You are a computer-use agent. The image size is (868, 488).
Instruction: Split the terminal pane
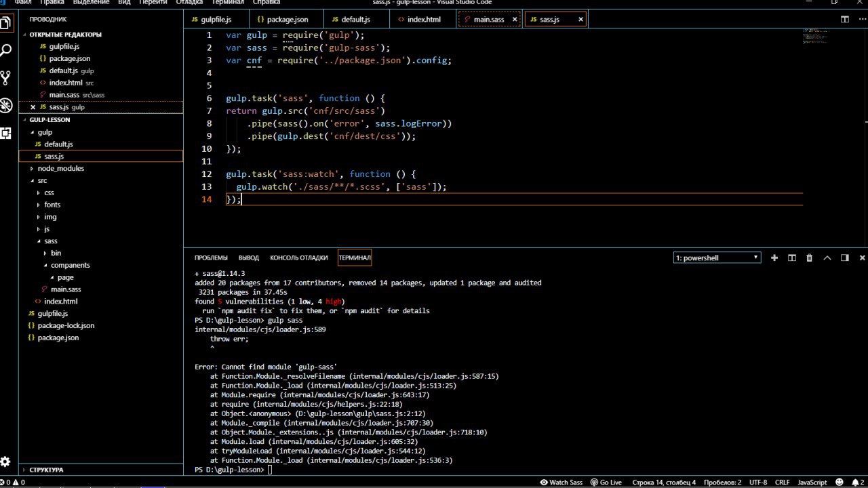[791, 258]
